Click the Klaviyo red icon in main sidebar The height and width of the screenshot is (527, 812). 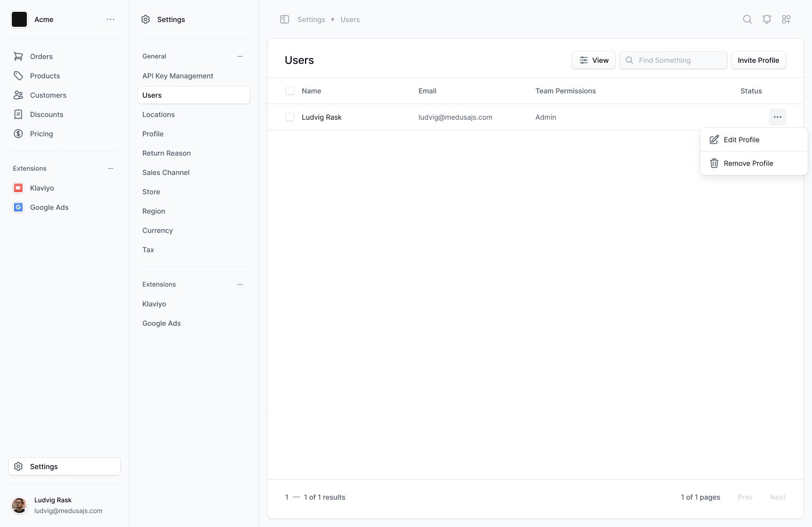pyautogui.click(x=18, y=188)
